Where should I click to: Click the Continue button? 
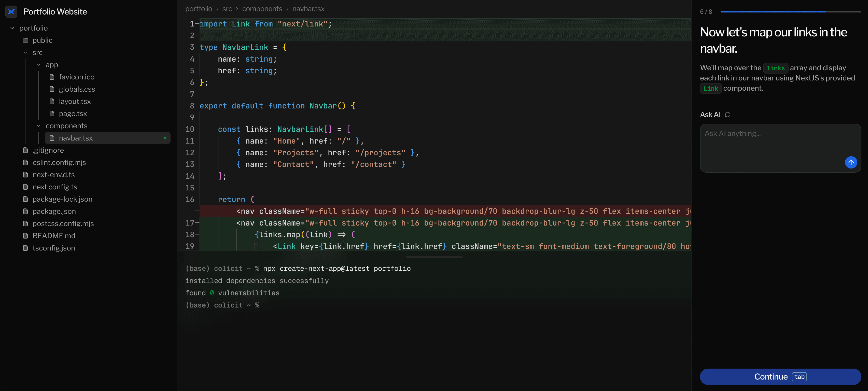[x=780, y=377]
